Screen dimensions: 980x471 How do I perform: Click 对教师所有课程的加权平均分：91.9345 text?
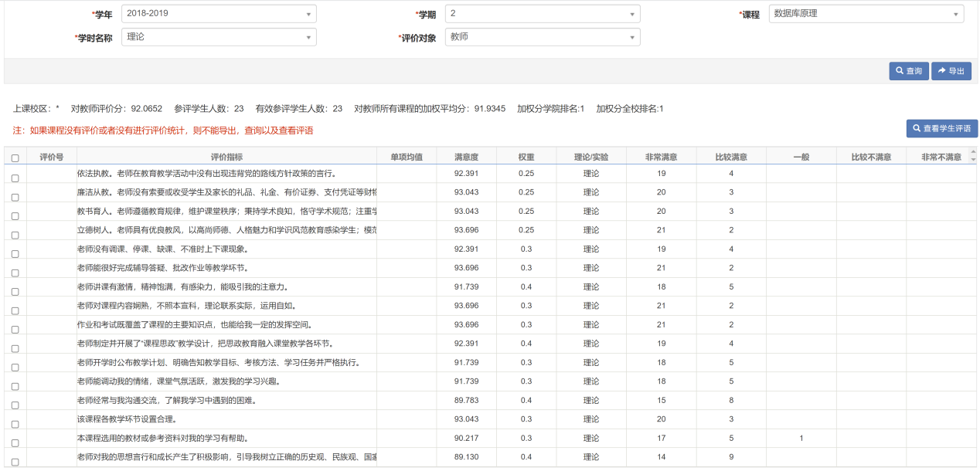430,109
